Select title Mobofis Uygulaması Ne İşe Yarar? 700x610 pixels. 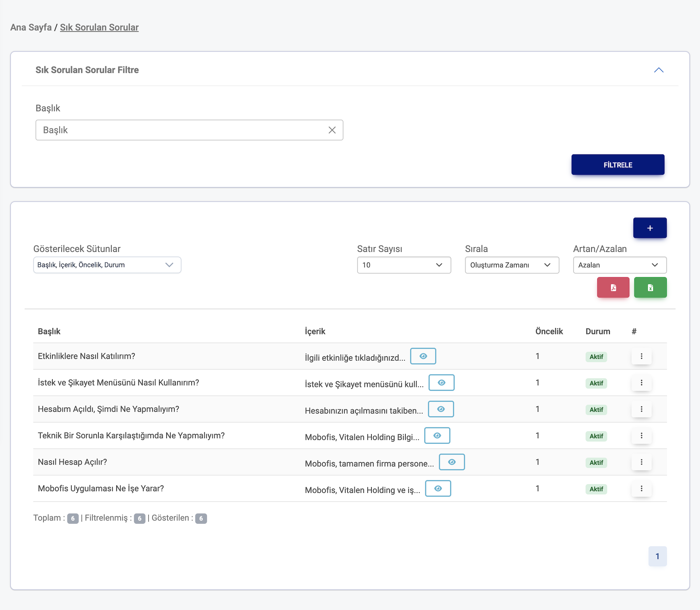(x=101, y=488)
